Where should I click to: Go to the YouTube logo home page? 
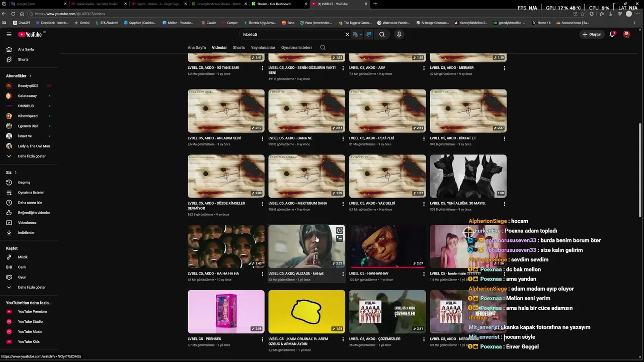coord(30,34)
